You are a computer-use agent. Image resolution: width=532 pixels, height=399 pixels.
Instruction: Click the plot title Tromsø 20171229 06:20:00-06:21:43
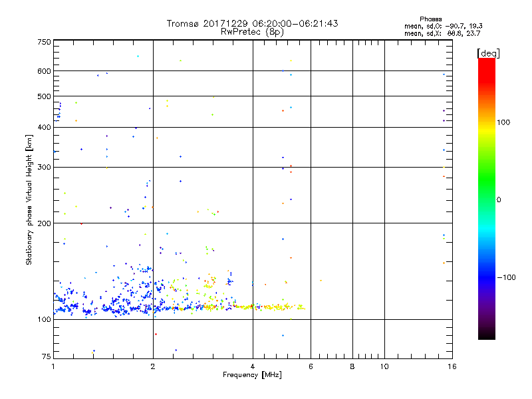pos(252,23)
